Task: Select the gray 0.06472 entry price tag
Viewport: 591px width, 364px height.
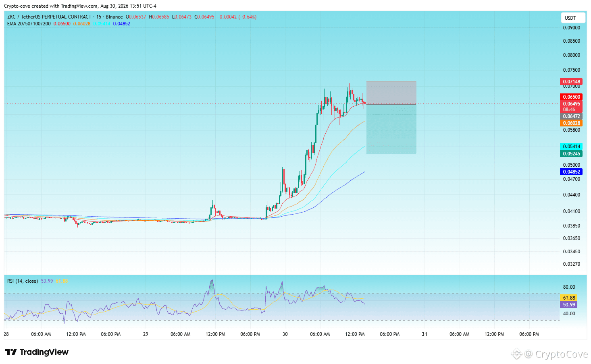Action: (x=571, y=116)
